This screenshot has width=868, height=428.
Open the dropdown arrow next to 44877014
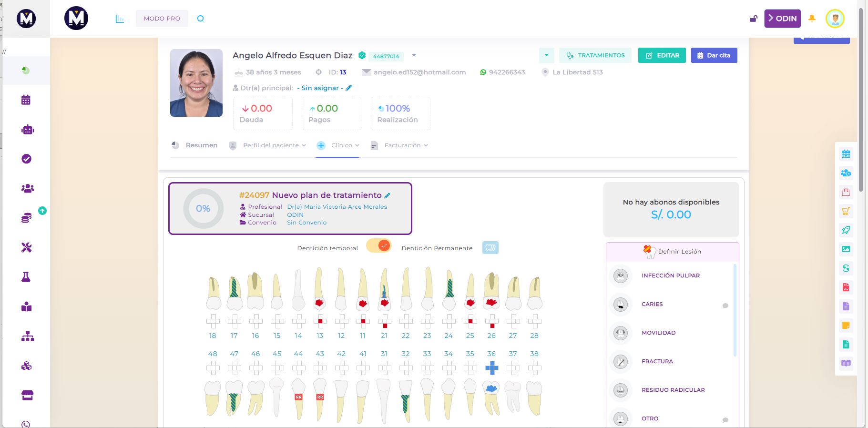414,55
